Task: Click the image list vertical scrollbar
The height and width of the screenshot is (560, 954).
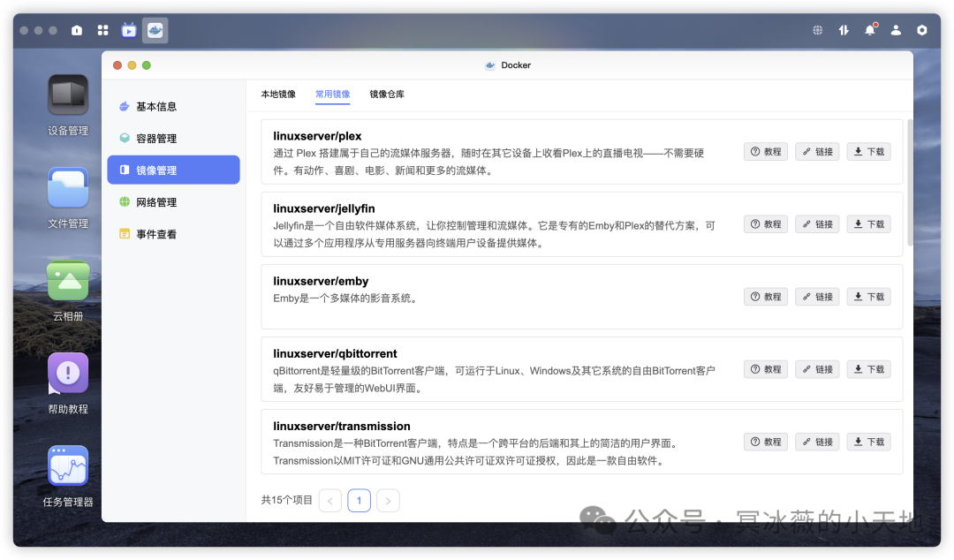Action: pos(910,183)
